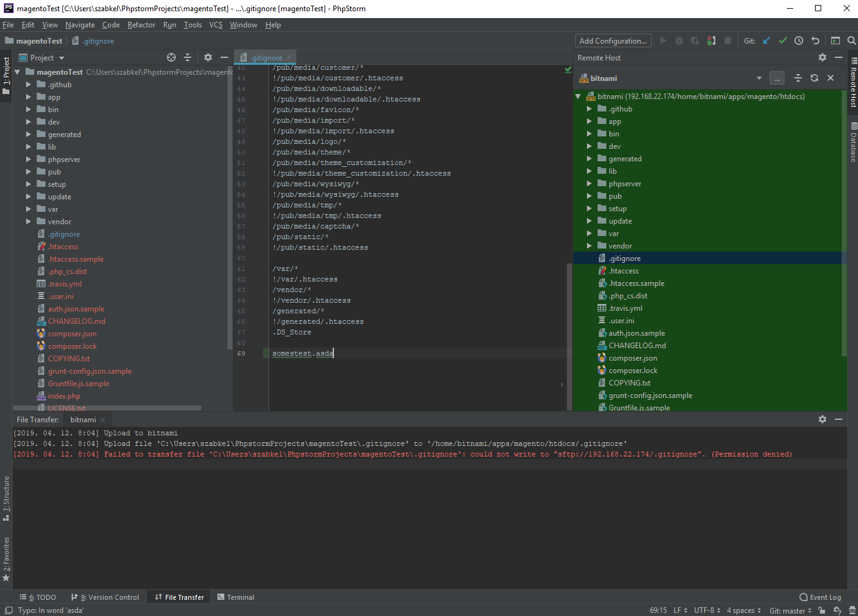858x616 pixels.
Task: Open line separator LF selector
Action: coord(680,610)
